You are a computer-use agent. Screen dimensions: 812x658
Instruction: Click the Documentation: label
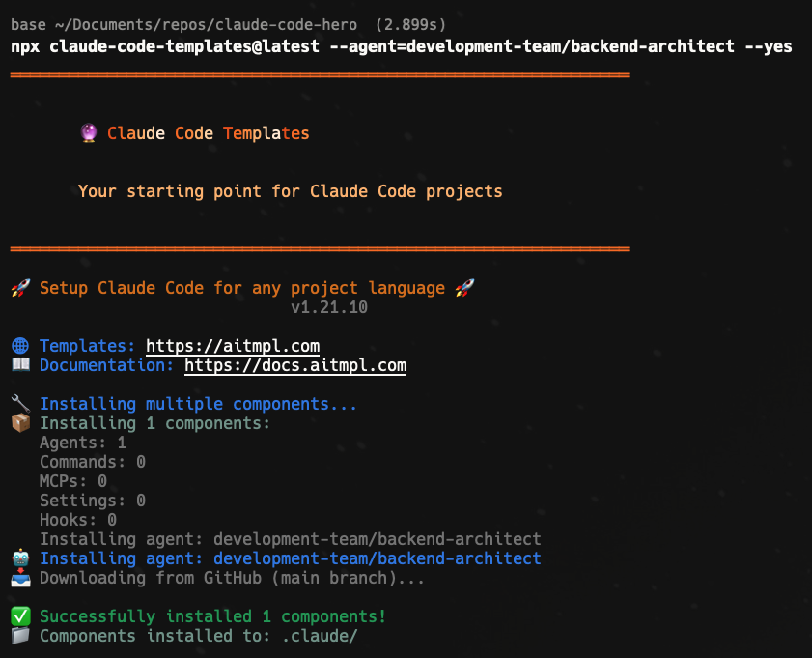click(x=106, y=365)
